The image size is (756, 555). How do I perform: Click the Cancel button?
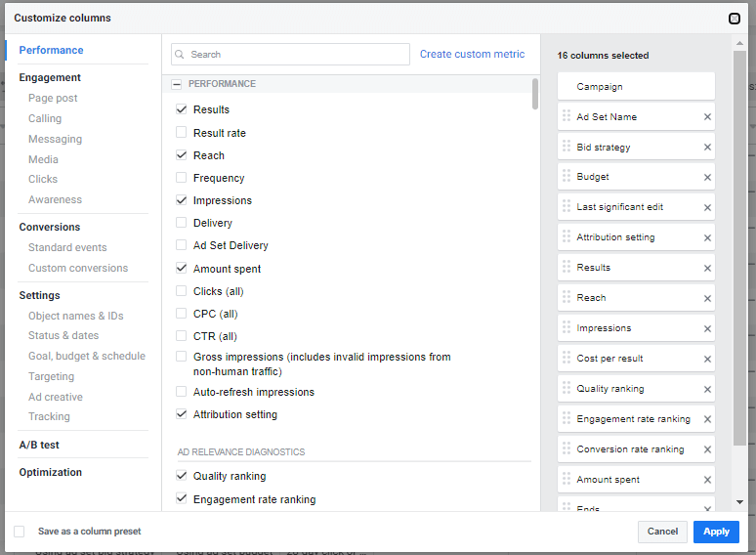[x=662, y=532]
